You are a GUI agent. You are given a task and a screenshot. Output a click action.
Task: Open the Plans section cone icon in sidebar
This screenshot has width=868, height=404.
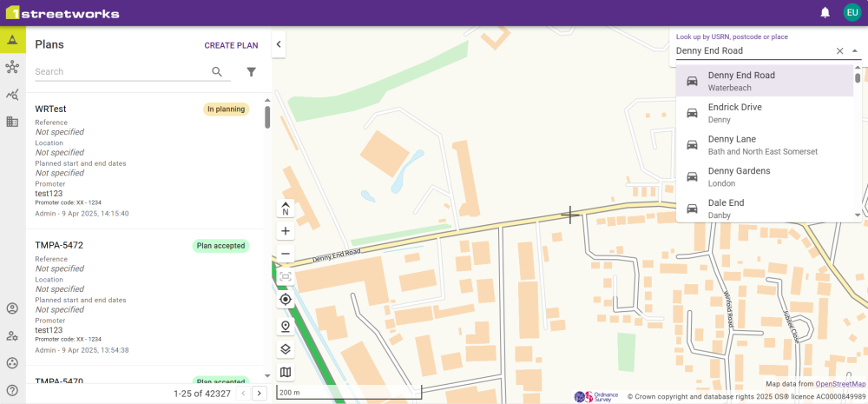12,40
